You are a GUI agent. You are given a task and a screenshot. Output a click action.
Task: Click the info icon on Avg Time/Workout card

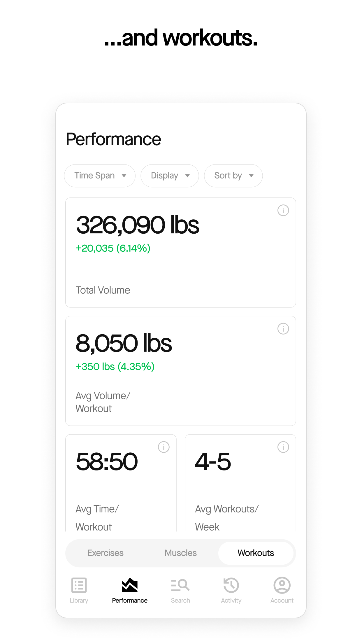pos(164,447)
